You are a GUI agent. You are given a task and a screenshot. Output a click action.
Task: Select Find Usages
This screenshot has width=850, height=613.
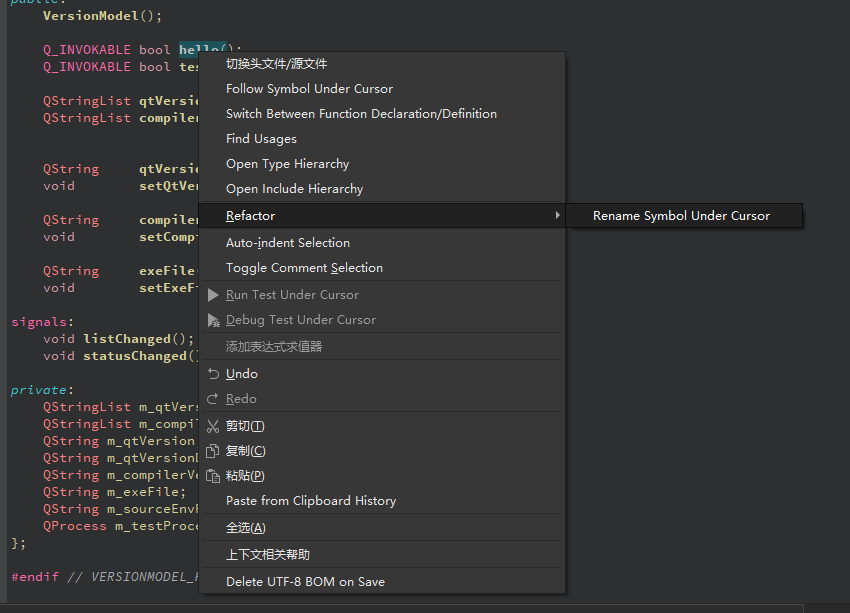(382, 139)
